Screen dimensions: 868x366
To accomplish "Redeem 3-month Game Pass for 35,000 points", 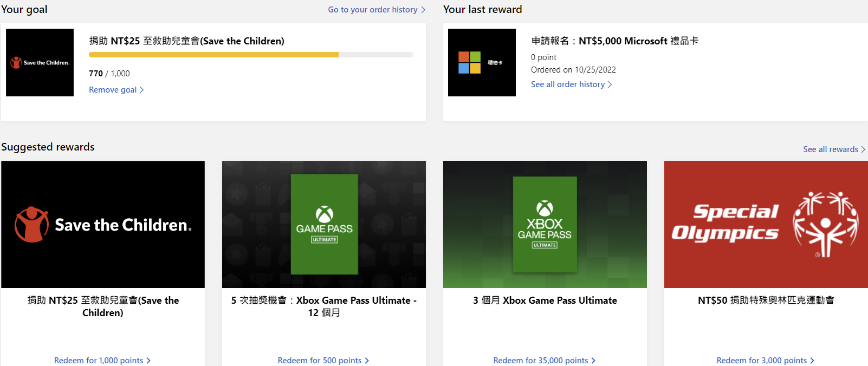I will pos(545,361).
